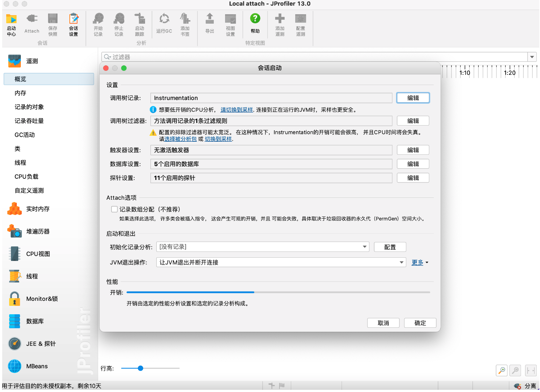Click the 行高 row height slider handle

(x=140, y=368)
